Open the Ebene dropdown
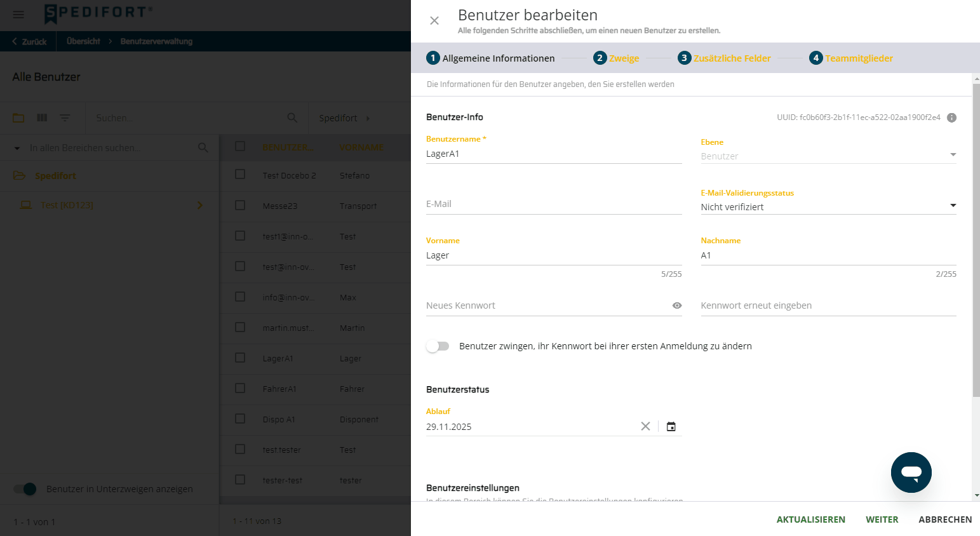980x536 pixels. (828, 156)
